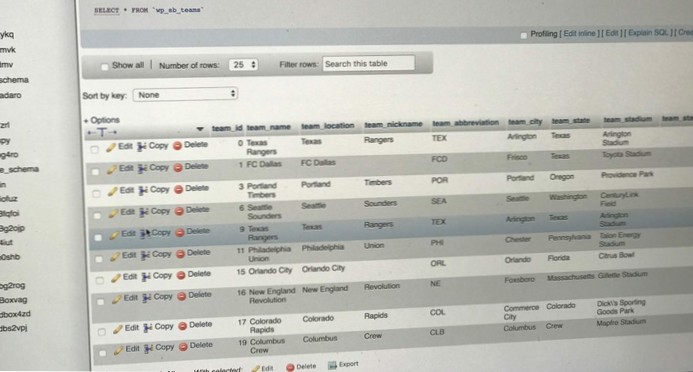Click the Copy icon in New England Revolution row
Image resolution: width=693 pixels, height=372 pixels.
[x=147, y=298]
